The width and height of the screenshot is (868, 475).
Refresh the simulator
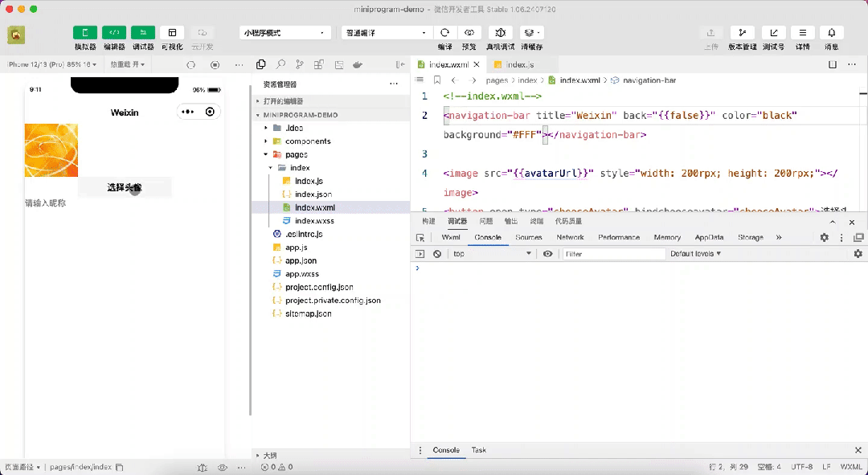(191, 65)
